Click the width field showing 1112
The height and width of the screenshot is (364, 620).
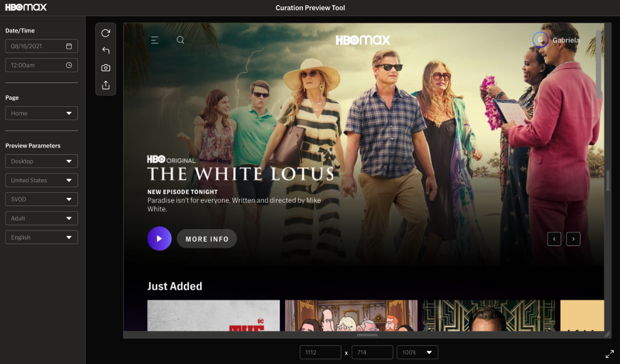320,352
